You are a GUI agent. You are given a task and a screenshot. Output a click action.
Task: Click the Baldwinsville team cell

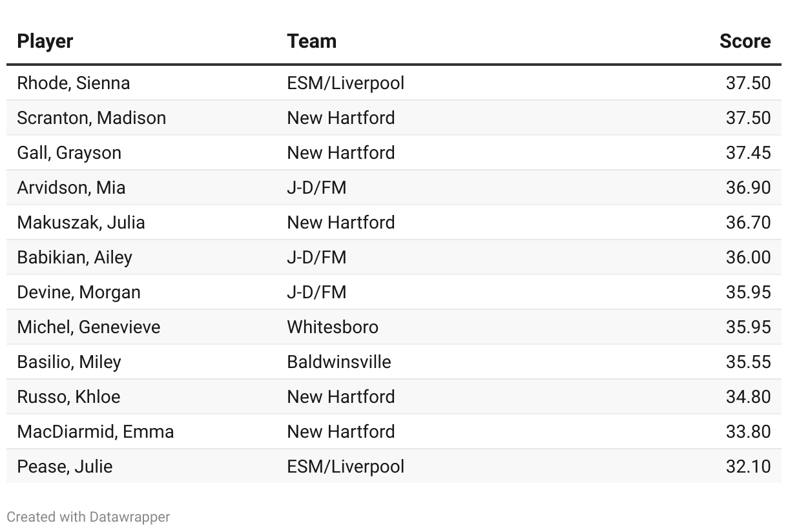339,362
